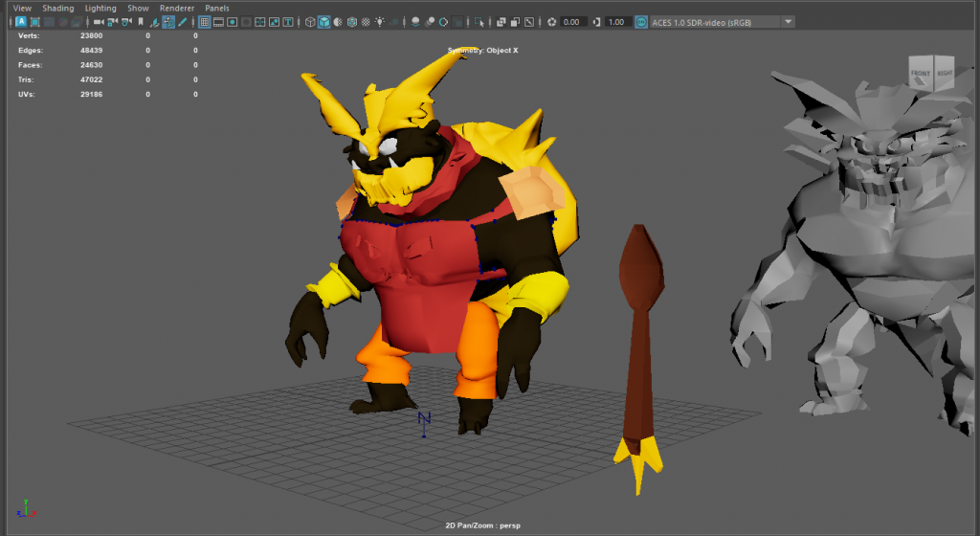Click the dropdown arrow next to ACES
The height and width of the screenshot is (536, 980).
(789, 22)
